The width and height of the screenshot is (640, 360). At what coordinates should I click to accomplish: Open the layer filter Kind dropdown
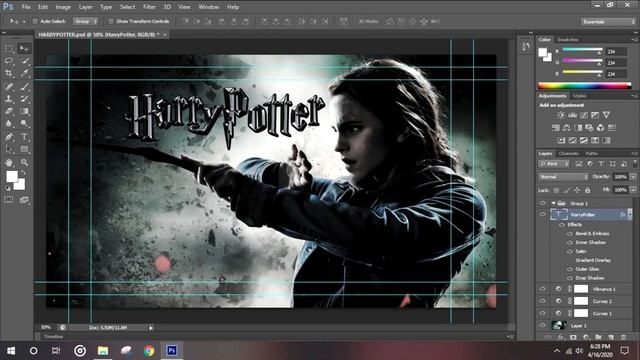(x=553, y=164)
